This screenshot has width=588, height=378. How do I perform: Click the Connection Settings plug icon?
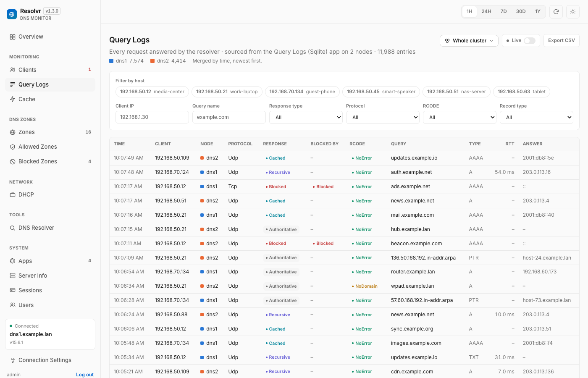pyautogui.click(x=13, y=360)
